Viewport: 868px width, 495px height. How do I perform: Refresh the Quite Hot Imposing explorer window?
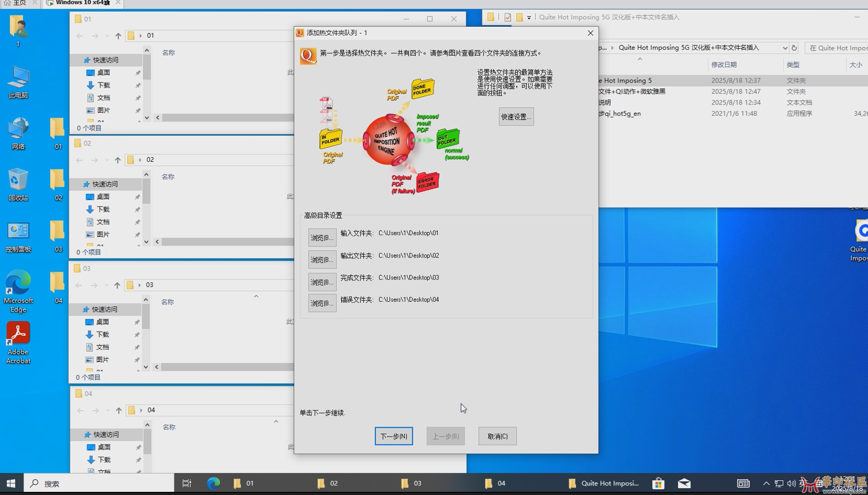794,48
